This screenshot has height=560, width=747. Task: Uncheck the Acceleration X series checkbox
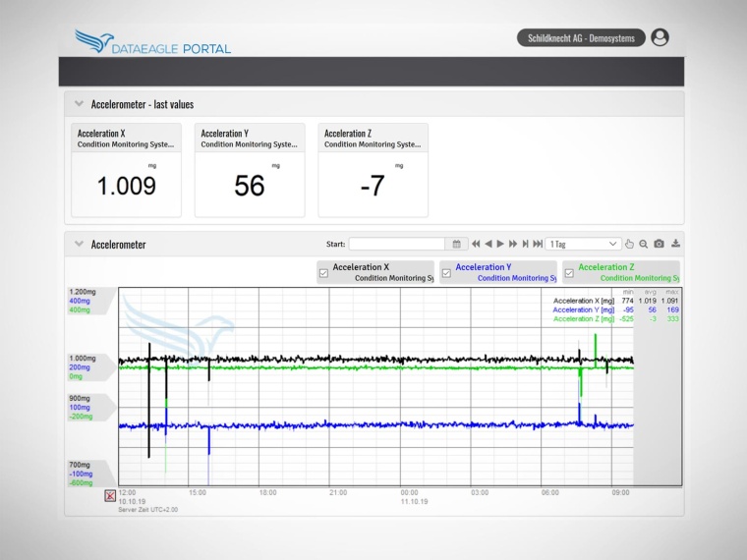(x=324, y=273)
